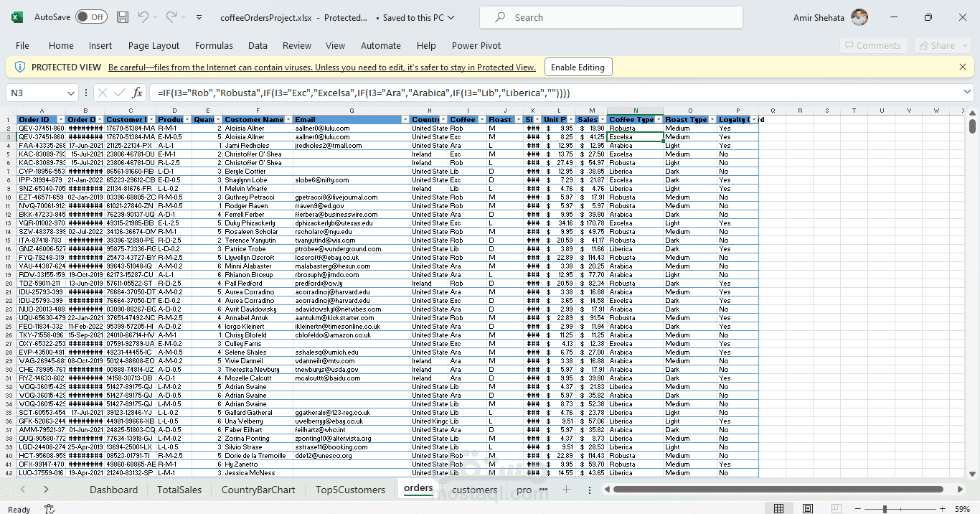Click the more sheets ellipsis icon
The image size is (980, 514).
click(544, 490)
